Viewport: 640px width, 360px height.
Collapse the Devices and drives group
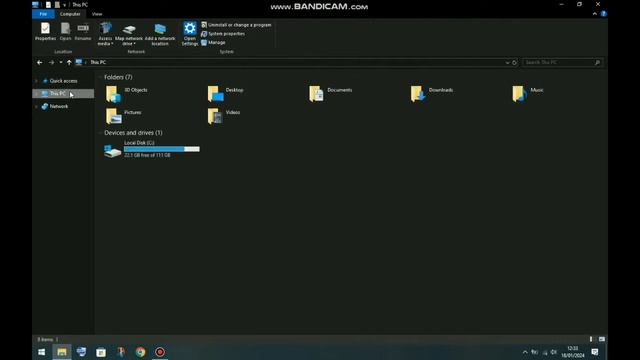[100, 133]
